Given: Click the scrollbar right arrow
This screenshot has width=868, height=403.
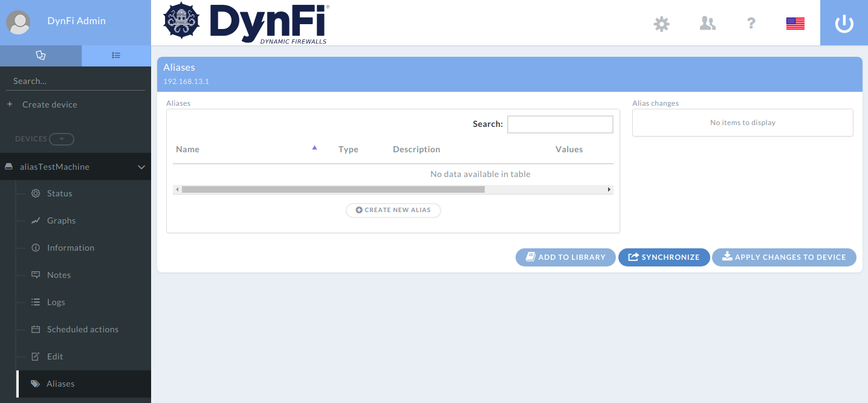Looking at the screenshot, I should click(x=609, y=189).
